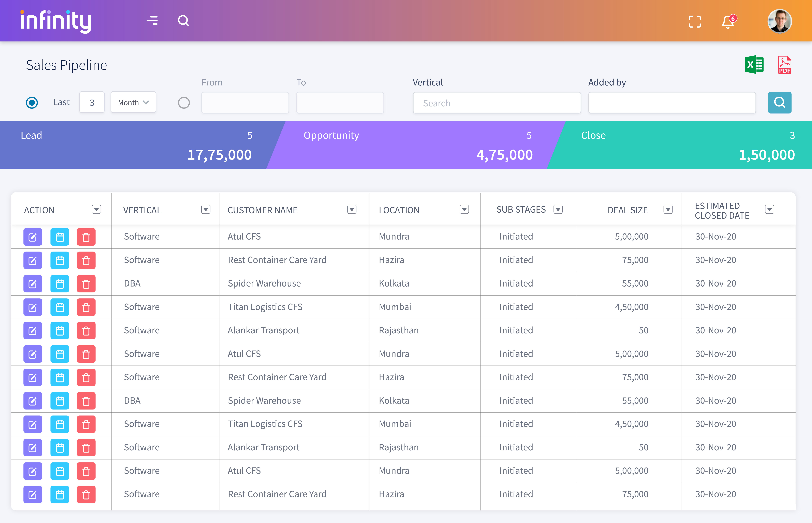Open VERTICAL column filter dropdown
The height and width of the screenshot is (523, 812).
click(206, 209)
